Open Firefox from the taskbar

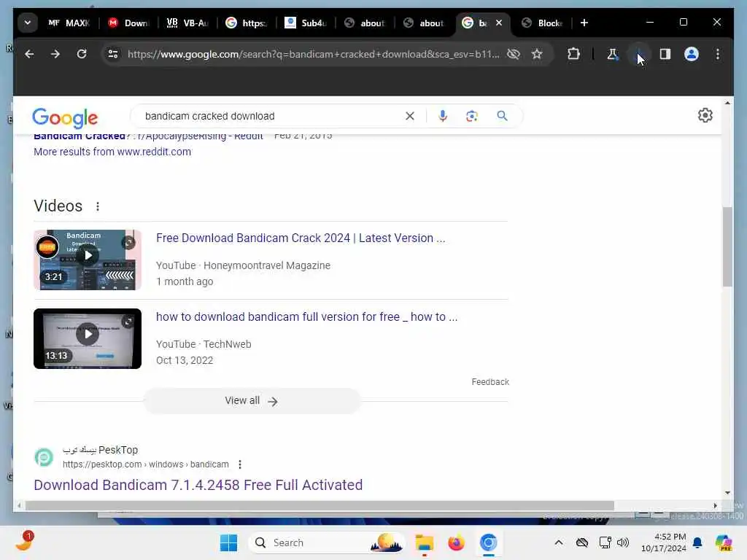tap(456, 542)
